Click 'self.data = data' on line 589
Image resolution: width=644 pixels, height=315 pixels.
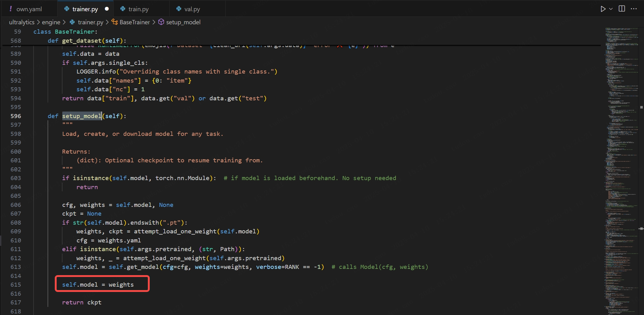tap(91, 54)
